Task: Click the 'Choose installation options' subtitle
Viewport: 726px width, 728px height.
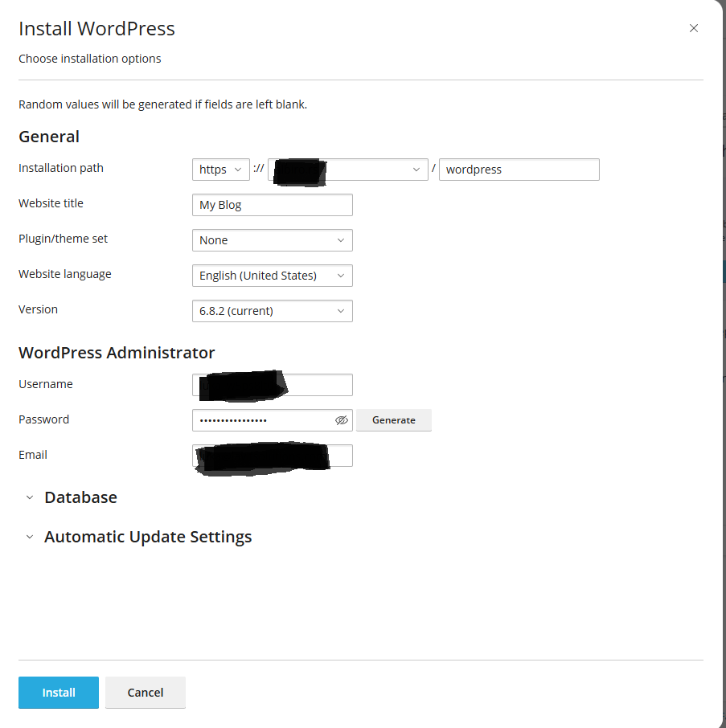Action: (x=90, y=59)
